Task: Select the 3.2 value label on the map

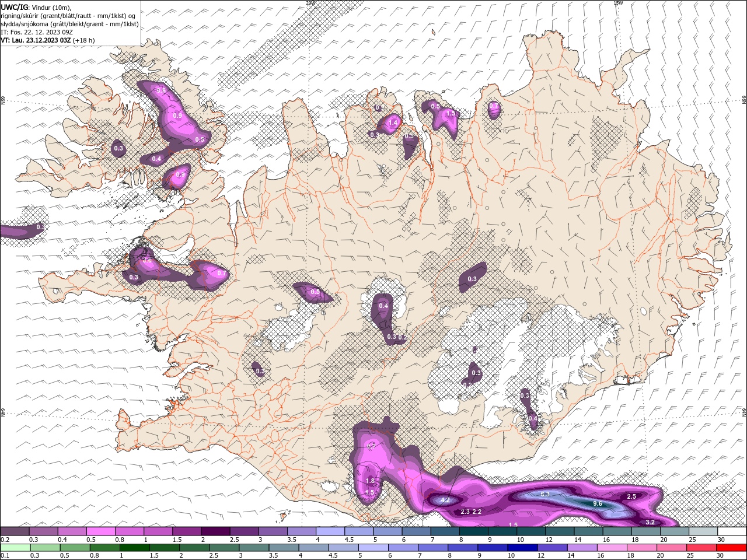Action: [651, 522]
